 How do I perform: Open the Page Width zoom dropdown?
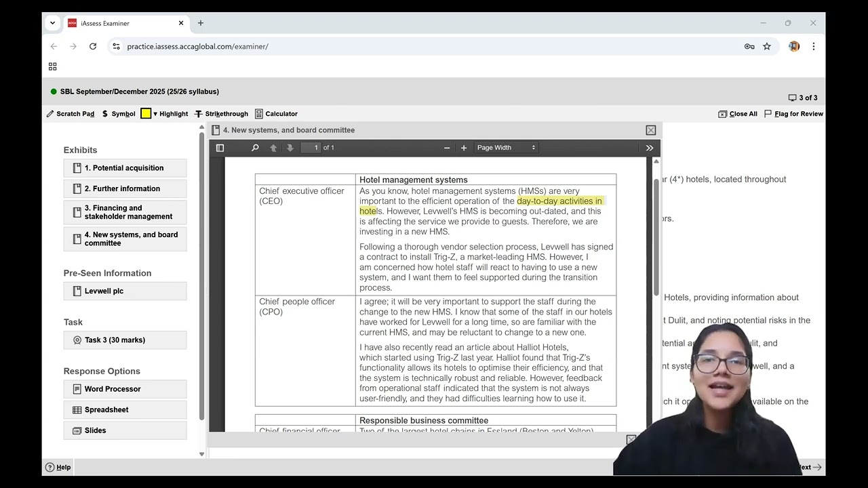[506, 148]
